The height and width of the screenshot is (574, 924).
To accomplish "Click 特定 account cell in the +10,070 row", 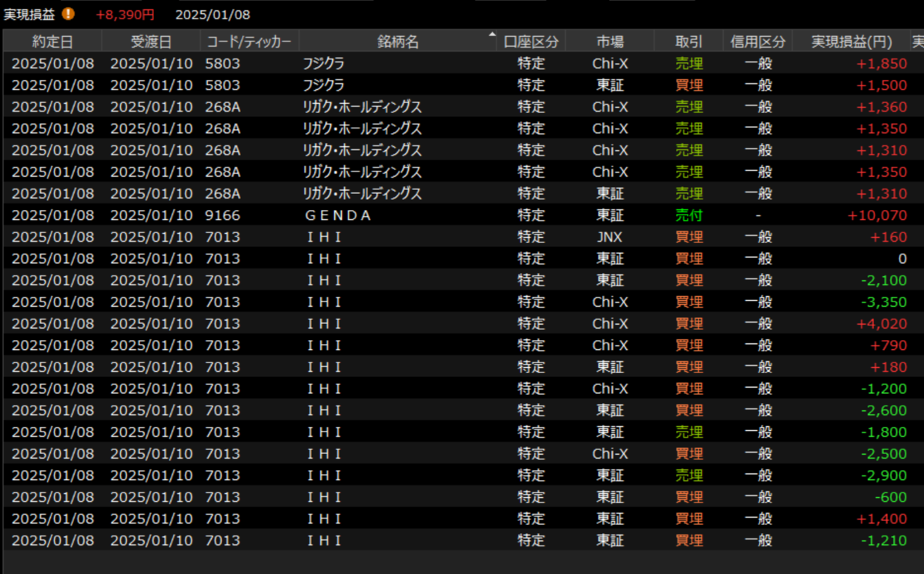I will point(531,215).
